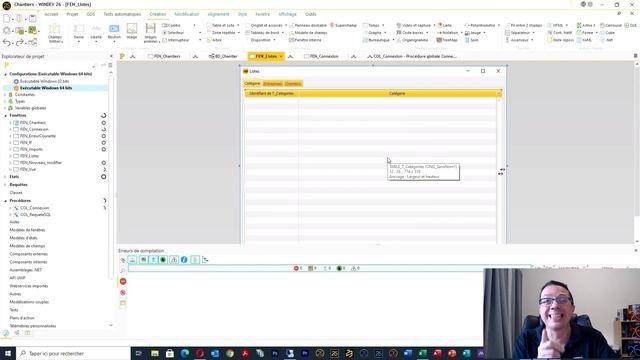
Task: Insert a Note repositionnable control
Action: pos(560,40)
